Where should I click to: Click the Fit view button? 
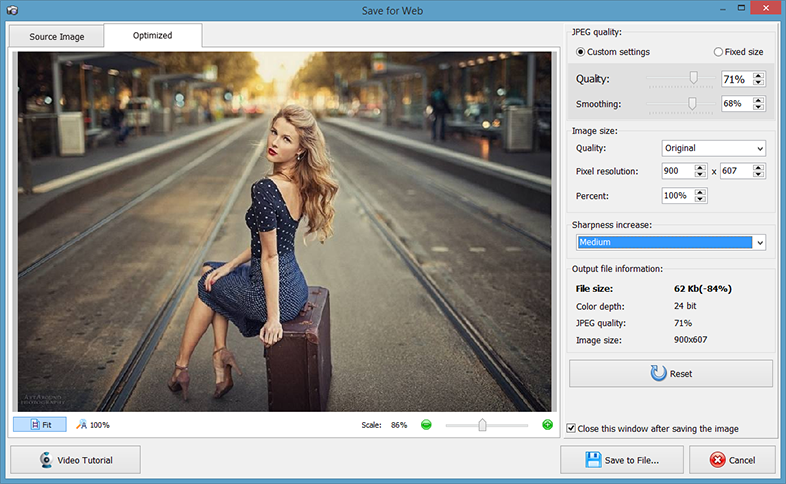coord(40,425)
